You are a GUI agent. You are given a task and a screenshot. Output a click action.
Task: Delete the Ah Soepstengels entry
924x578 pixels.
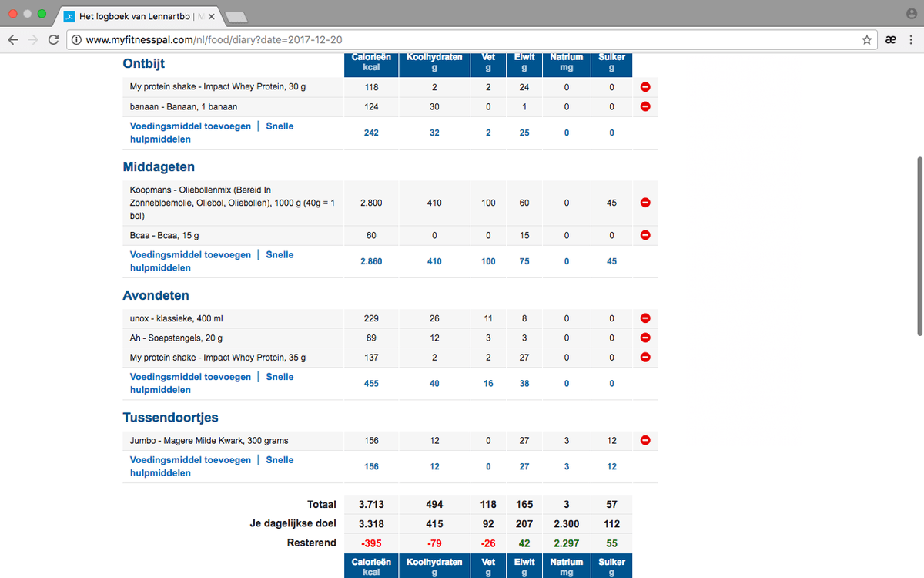pos(645,338)
